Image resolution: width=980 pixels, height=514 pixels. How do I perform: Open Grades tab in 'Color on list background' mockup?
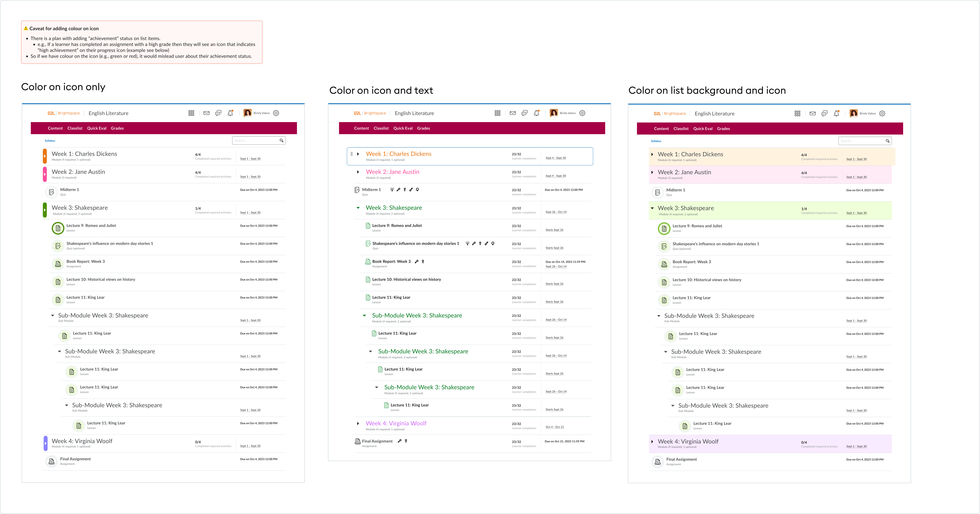tap(723, 128)
